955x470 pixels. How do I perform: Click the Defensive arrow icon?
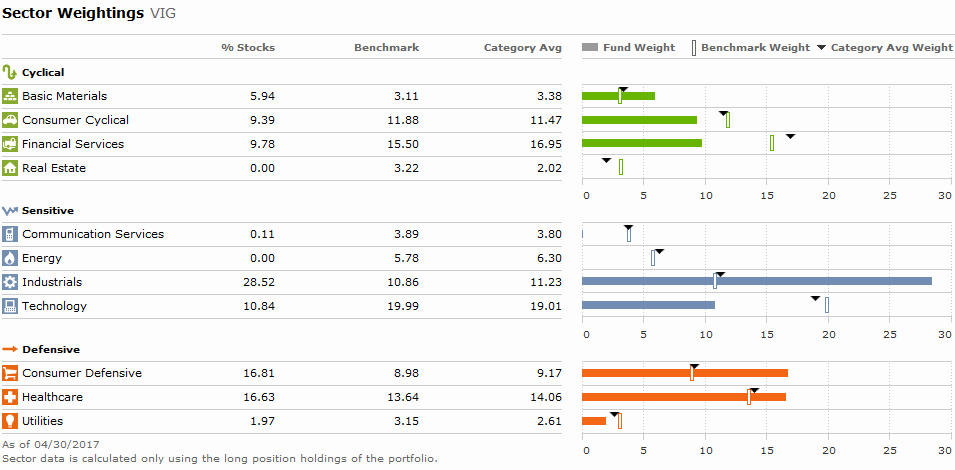(x=10, y=349)
